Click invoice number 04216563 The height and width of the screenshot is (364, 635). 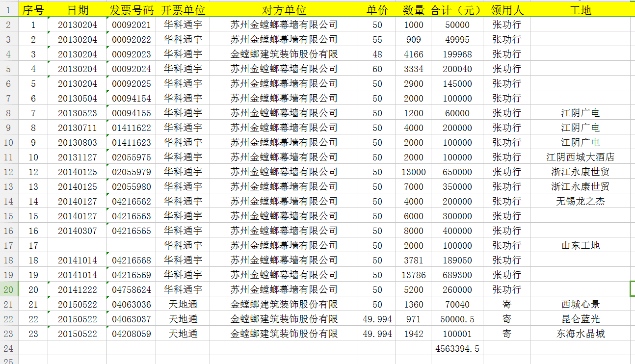pos(132,216)
